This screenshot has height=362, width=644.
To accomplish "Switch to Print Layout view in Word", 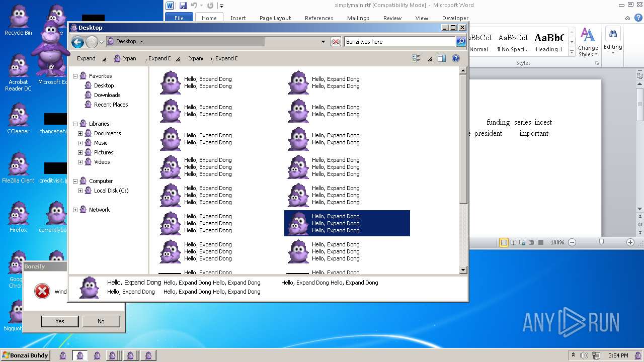I will (x=504, y=242).
